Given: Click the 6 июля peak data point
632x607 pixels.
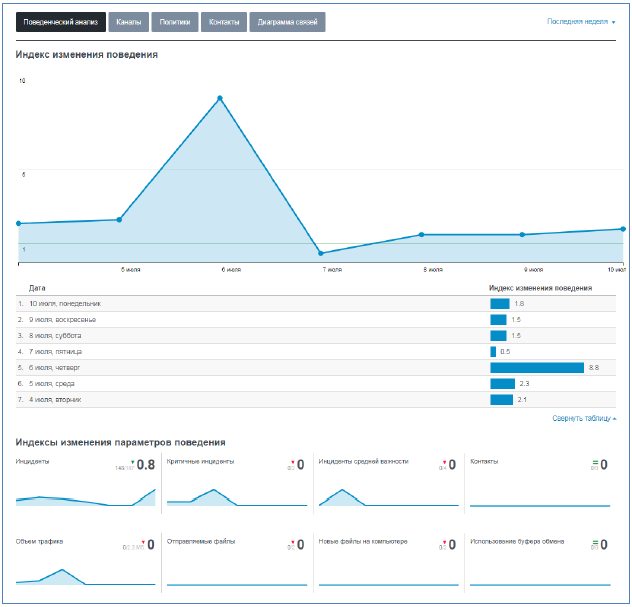Looking at the screenshot, I should coord(220,98).
